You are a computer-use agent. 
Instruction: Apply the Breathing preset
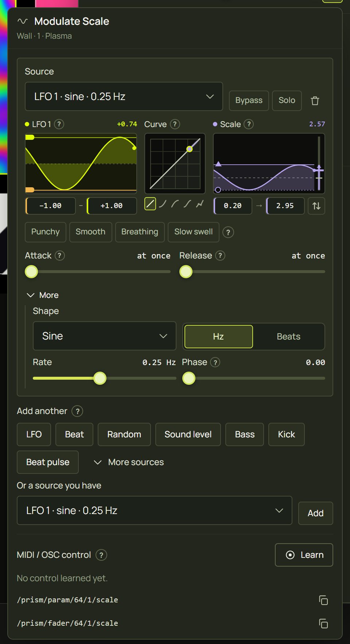[x=140, y=232]
